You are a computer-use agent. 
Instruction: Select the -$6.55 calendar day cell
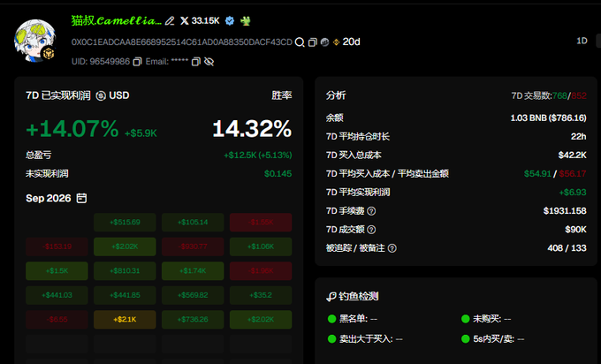coord(57,320)
